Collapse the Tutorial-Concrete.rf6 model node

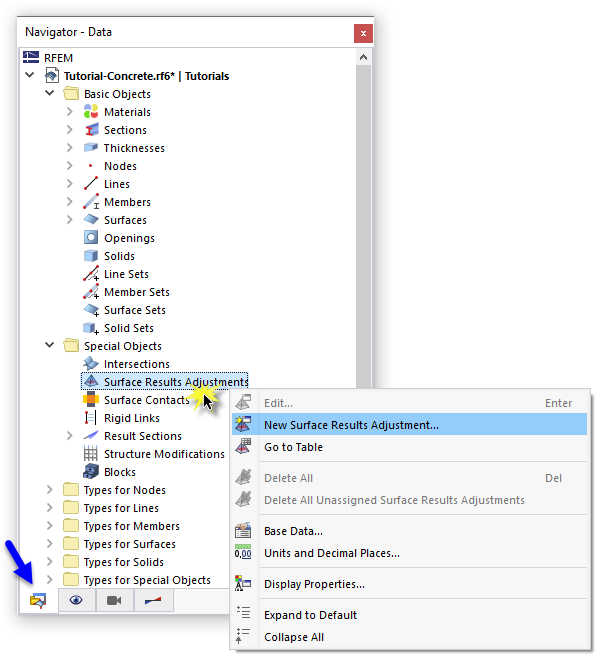(x=30, y=76)
